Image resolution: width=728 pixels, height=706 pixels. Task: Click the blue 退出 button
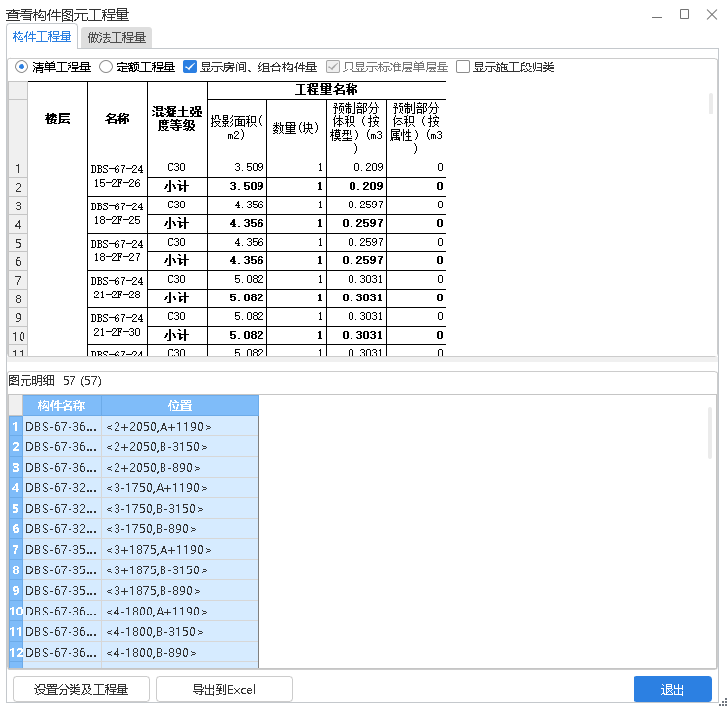click(672, 689)
